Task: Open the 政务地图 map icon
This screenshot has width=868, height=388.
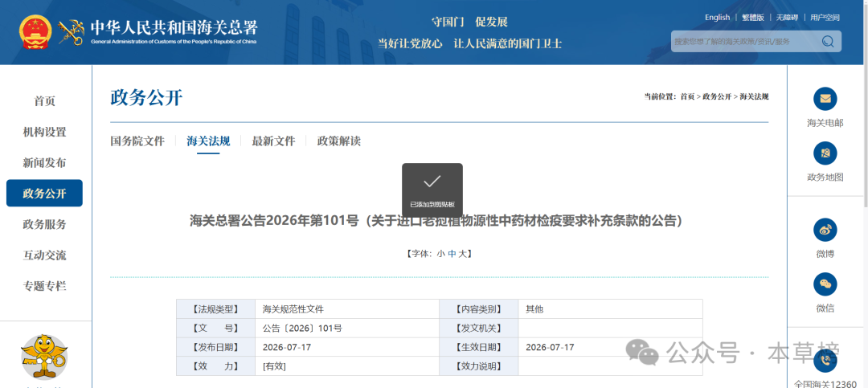Action: tap(825, 153)
